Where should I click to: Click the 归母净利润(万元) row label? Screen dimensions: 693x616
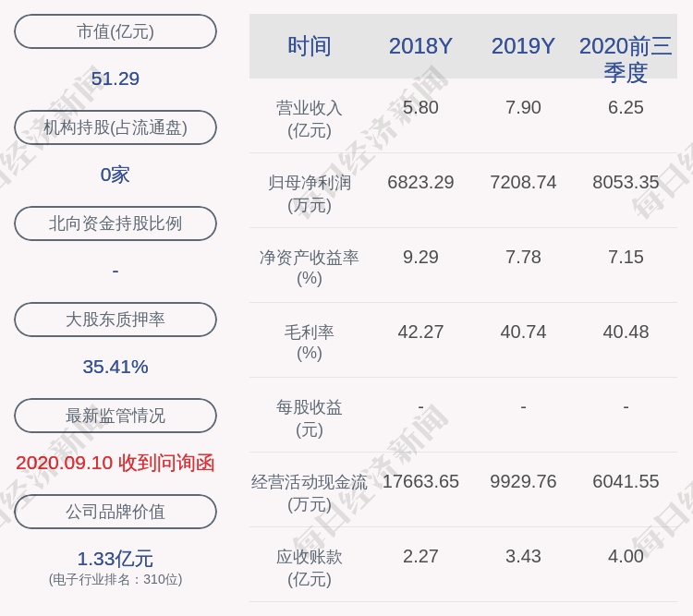pos(310,194)
